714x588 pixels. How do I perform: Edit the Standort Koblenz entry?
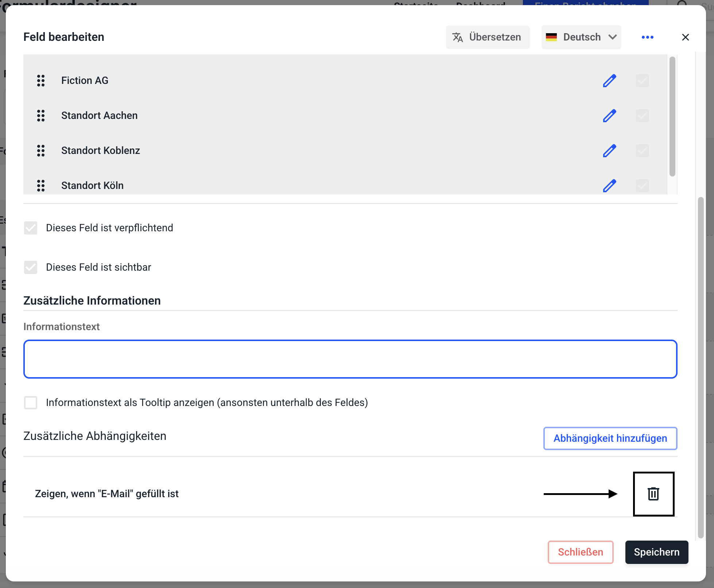609,151
